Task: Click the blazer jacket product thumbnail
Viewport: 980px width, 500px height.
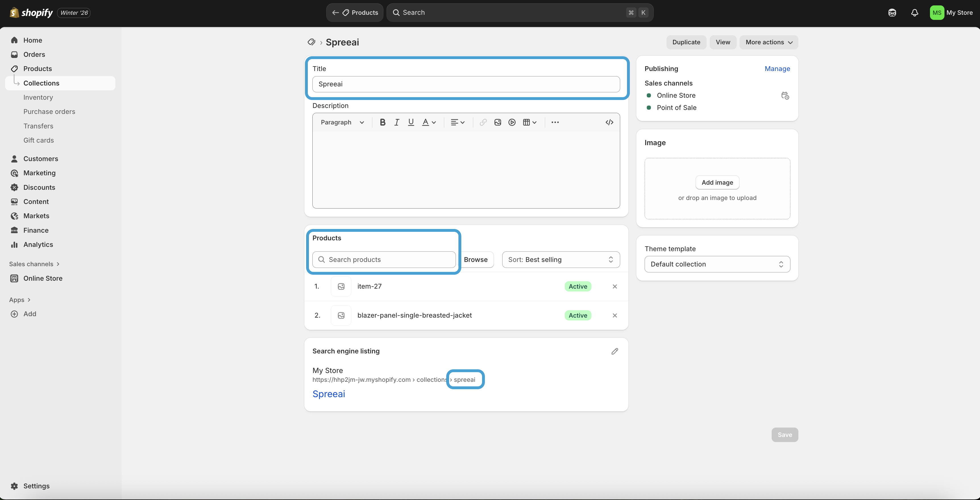Action: pos(341,315)
